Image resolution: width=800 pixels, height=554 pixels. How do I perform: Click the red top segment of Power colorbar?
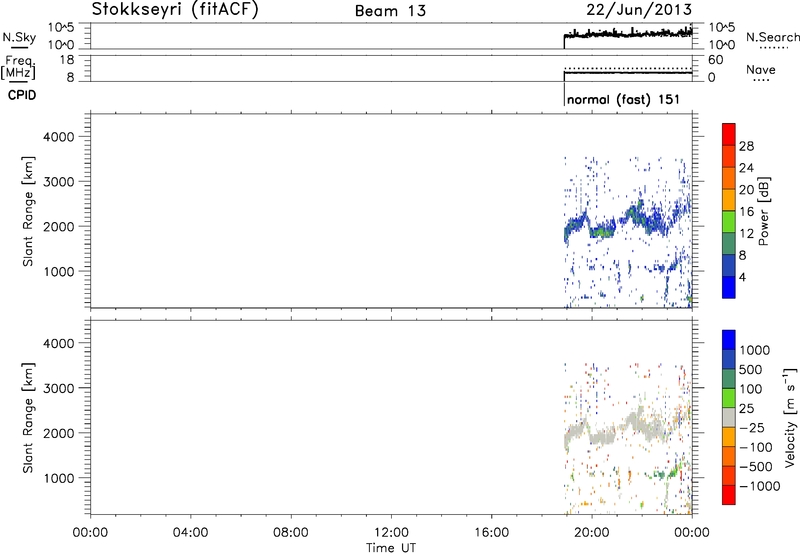[729, 134]
